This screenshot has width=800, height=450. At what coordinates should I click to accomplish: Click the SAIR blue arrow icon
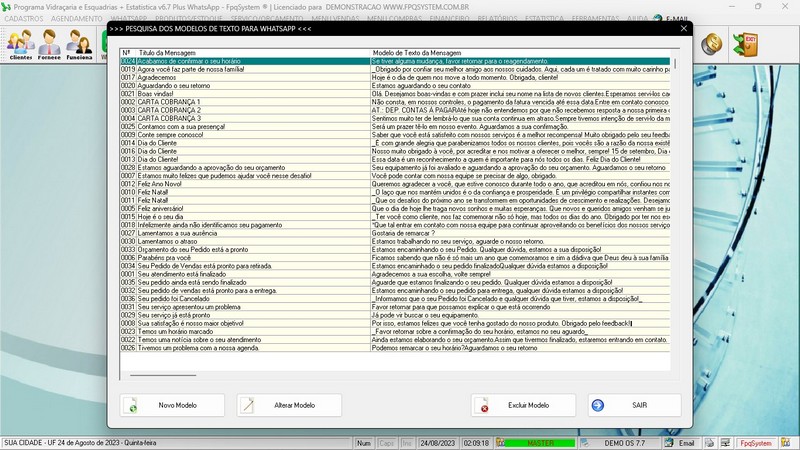(x=597, y=405)
